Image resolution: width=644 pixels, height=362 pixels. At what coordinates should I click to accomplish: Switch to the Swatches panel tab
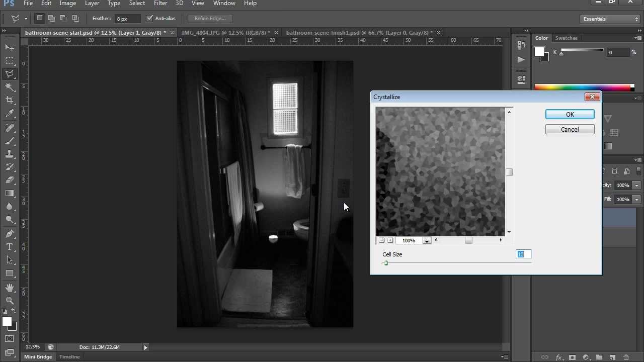click(x=566, y=38)
